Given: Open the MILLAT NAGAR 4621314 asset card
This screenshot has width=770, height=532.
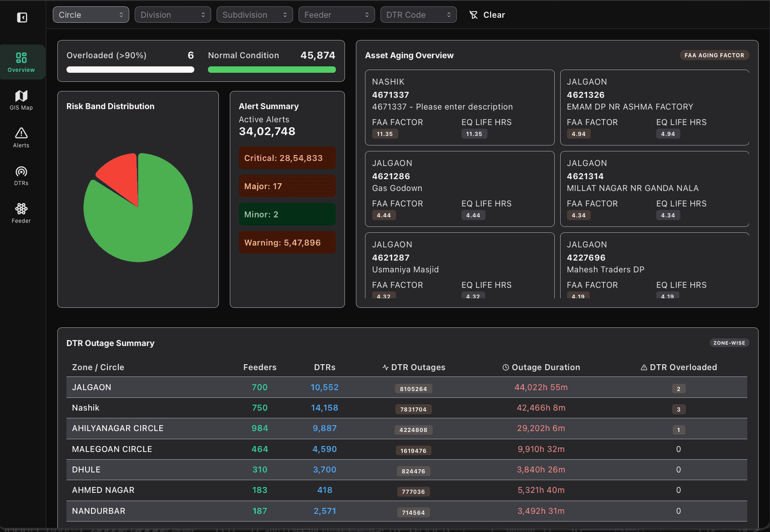Looking at the screenshot, I should coord(654,189).
